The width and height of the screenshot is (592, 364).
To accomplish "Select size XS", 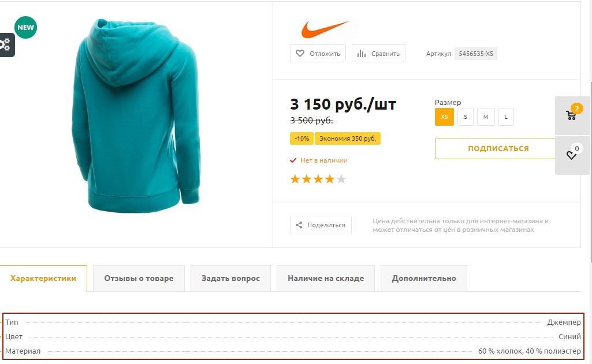I will click(444, 117).
